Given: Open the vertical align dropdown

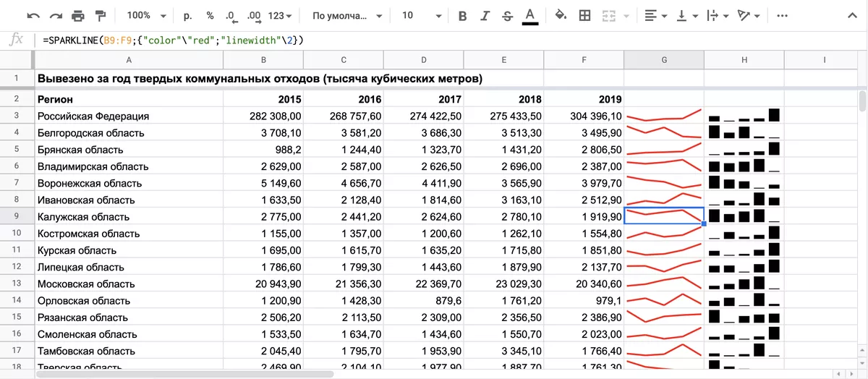Looking at the screenshot, I should click(x=687, y=15).
